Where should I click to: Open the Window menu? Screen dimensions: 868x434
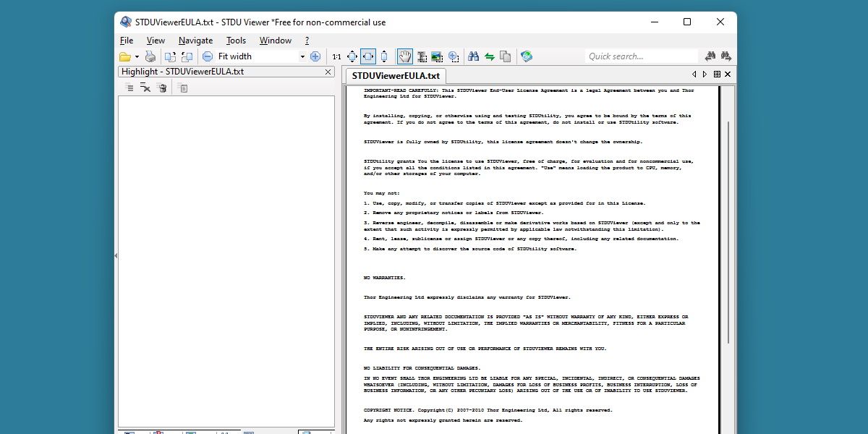[276, 41]
